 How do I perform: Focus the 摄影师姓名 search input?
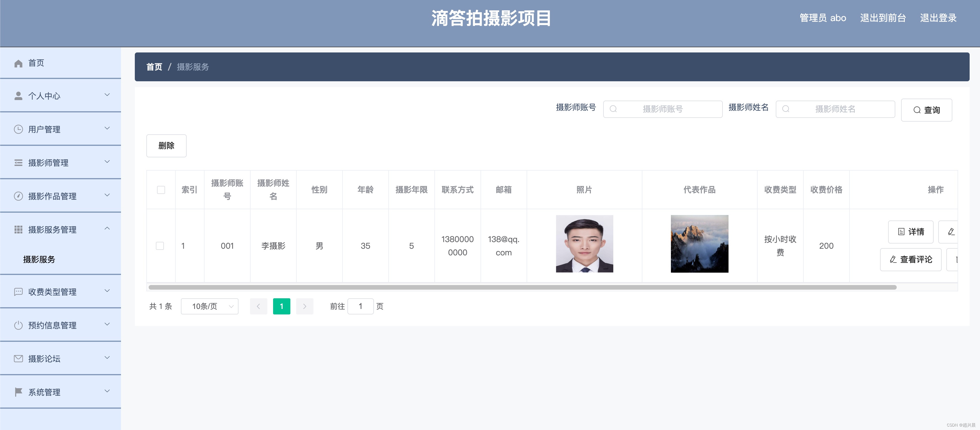click(x=835, y=109)
